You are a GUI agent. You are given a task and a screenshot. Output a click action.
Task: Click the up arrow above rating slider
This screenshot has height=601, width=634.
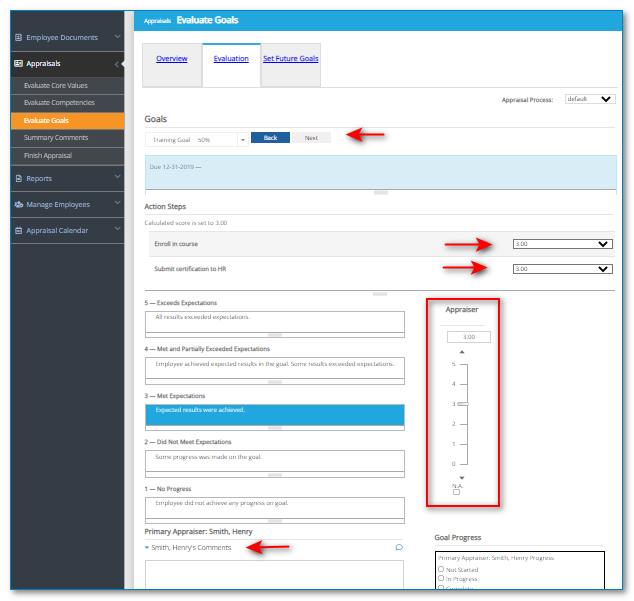coord(461,352)
